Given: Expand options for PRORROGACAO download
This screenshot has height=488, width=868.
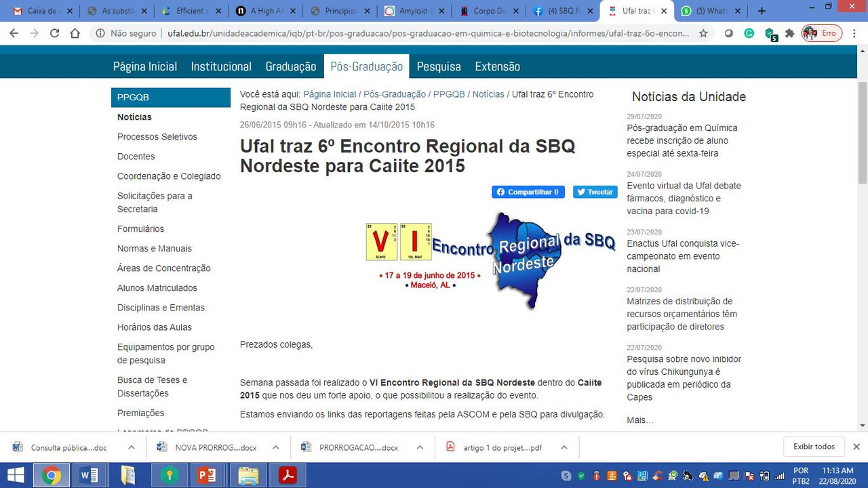Looking at the screenshot, I should click(420, 447).
